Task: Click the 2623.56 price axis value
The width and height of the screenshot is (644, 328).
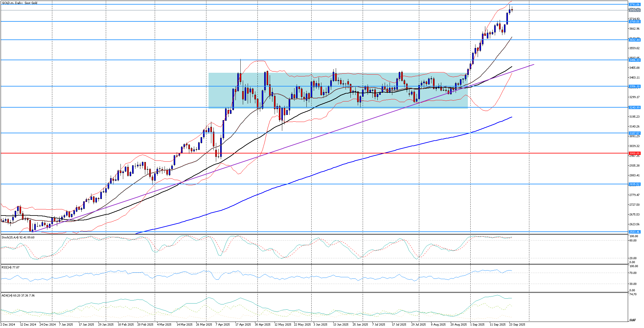Action: coord(634,224)
